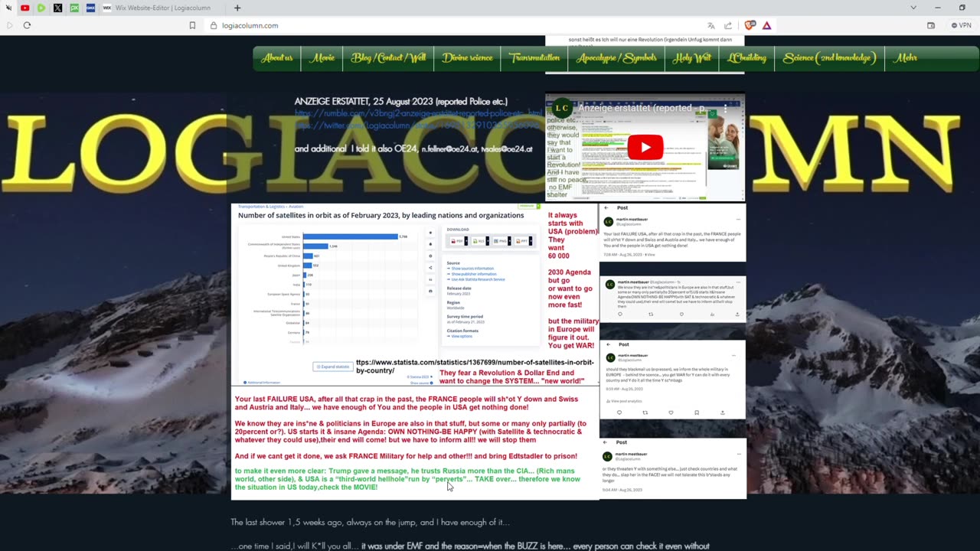The image size is (980, 551).
Task: Click share icon on the 8:59 AM tweet
Action: [722, 412]
